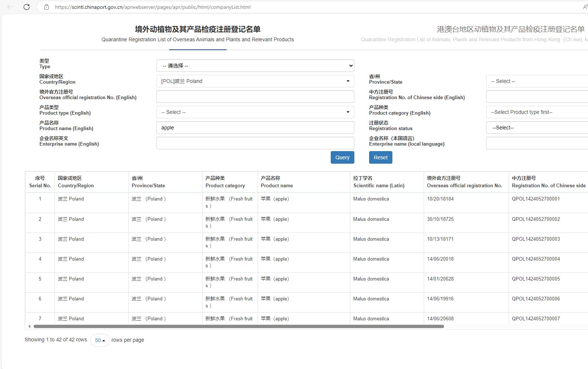Open the Country/Region Poland dropdown
This screenshot has height=369, width=588.
[x=255, y=81]
